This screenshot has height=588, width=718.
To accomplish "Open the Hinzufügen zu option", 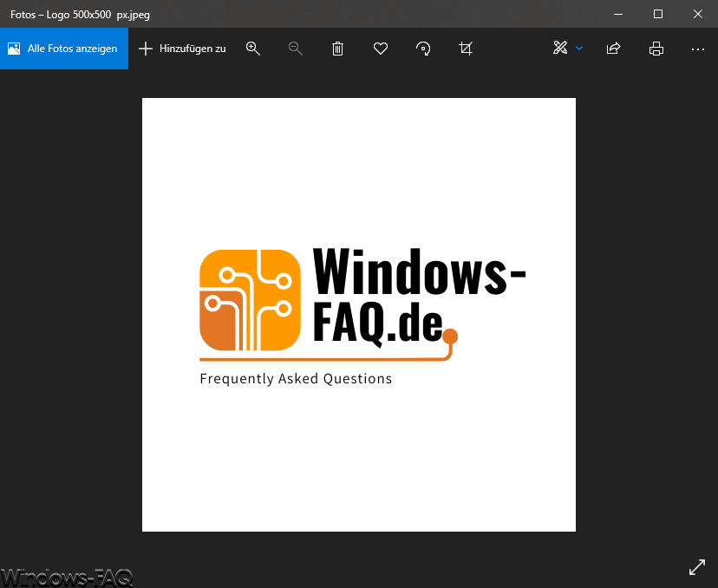I will point(182,49).
